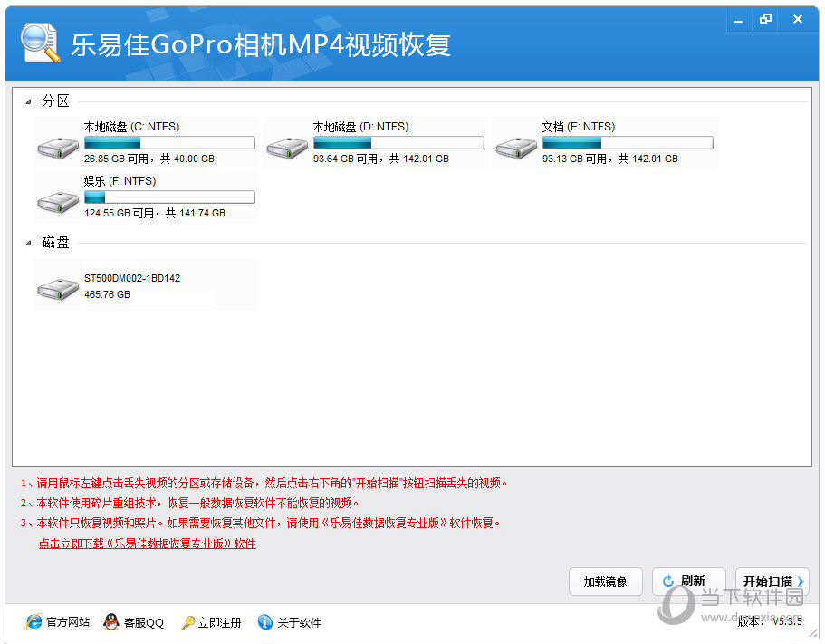Click the drive icon for 娱乐 (F: NTFS)
The image size is (825, 644).
[58, 202]
